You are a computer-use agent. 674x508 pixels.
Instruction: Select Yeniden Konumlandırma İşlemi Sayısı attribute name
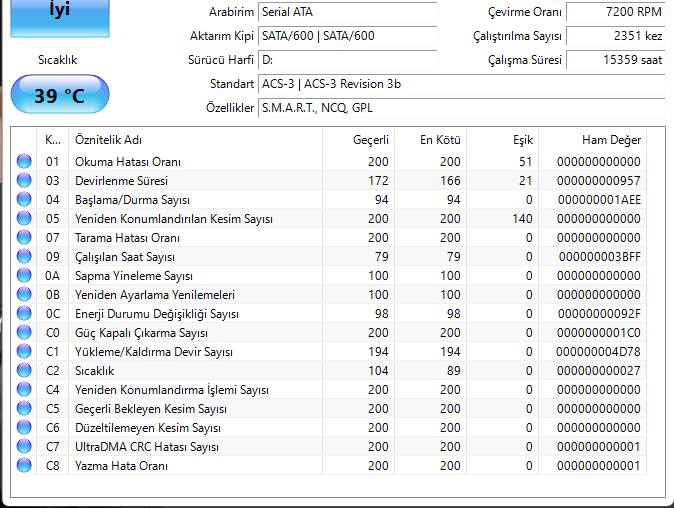point(172,390)
